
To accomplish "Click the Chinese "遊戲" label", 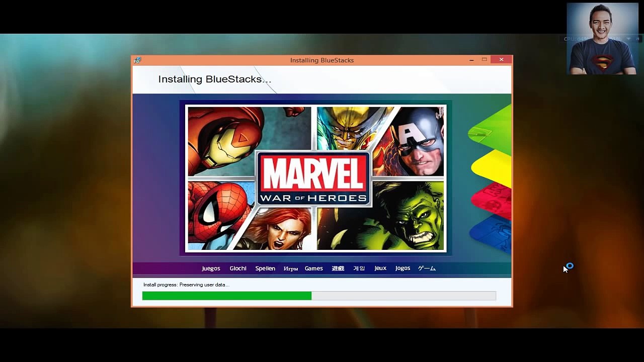I will click(338, 268).
